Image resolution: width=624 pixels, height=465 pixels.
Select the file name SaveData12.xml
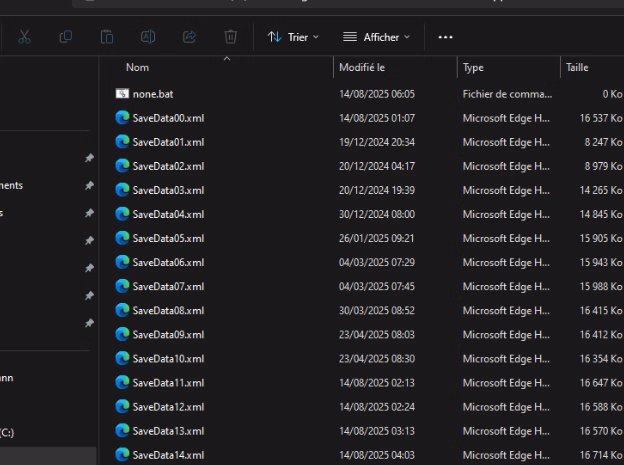point(168,407)
